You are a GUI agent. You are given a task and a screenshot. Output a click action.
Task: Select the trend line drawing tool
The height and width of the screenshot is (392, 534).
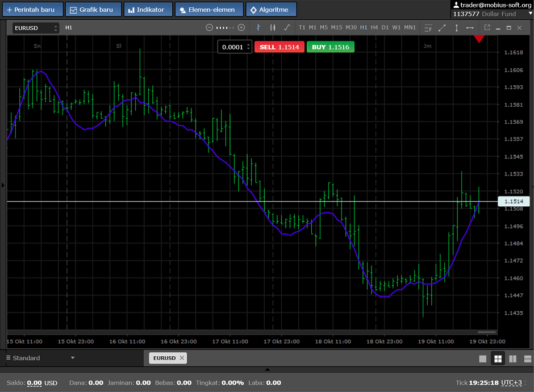[442, 28]
